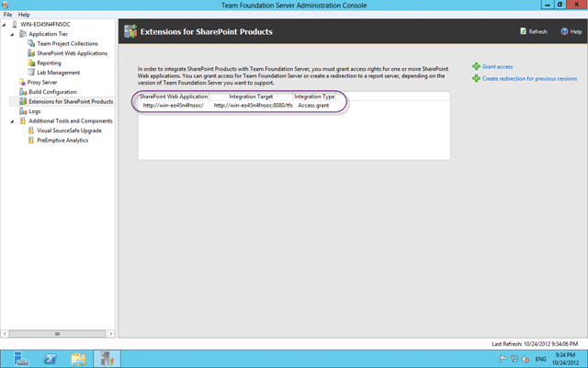588x368 pixels.
Task: Click the ENG language indicator
Action: click(x=540, y=359)
